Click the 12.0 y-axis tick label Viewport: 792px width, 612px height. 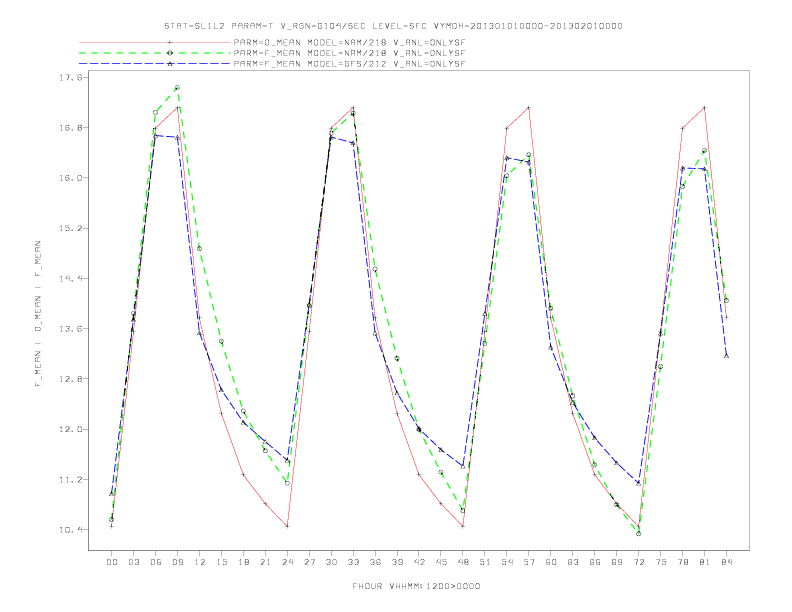70,429
